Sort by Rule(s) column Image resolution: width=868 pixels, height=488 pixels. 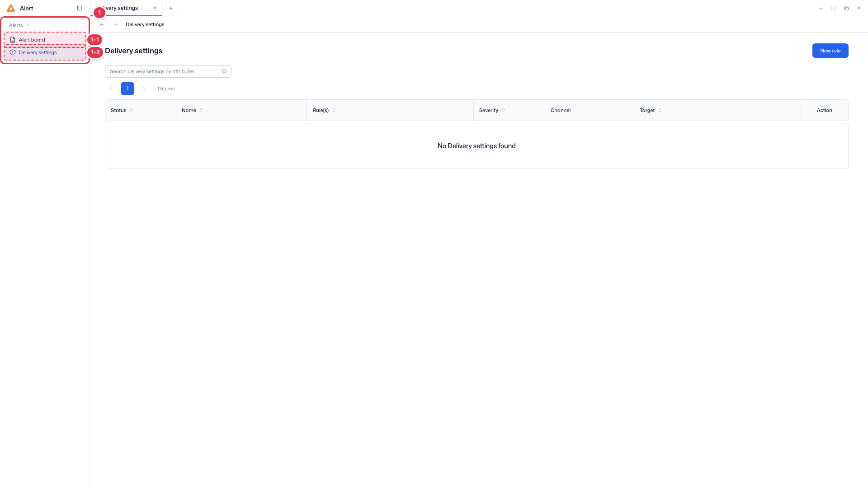[334, 110]
